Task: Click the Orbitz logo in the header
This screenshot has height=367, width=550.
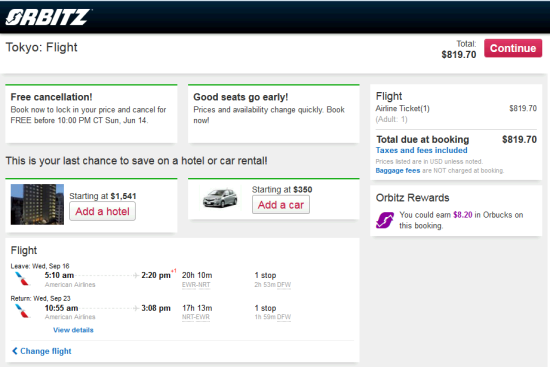Action: tap(48, 17)
